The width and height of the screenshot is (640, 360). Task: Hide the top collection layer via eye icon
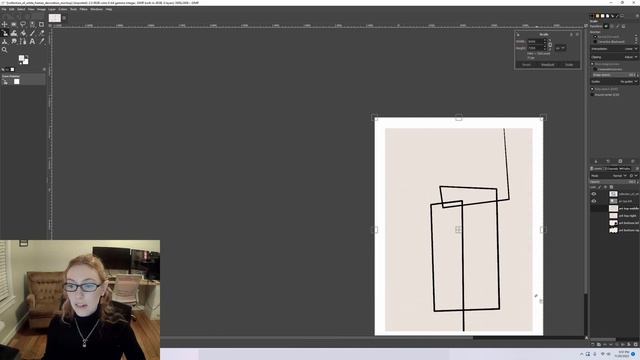(594, 194)
